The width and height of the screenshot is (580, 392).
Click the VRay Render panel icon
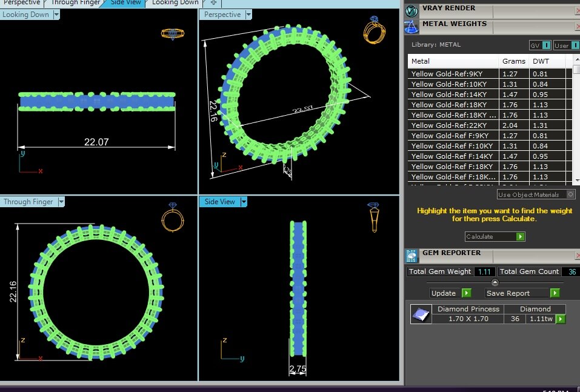point(412,10)
